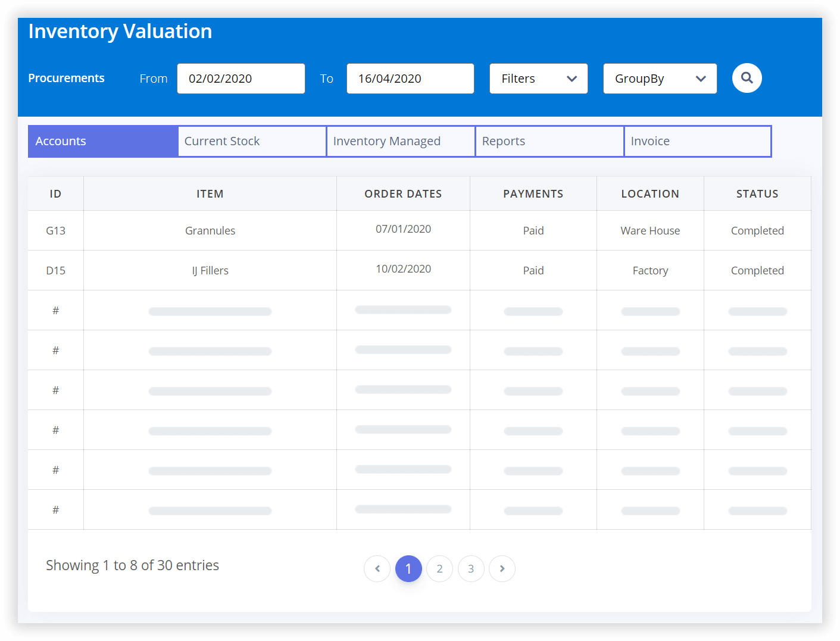The width and height of the screenshot is (840, 641).
Task: Open the Reports tab
Action: point(549,141)
